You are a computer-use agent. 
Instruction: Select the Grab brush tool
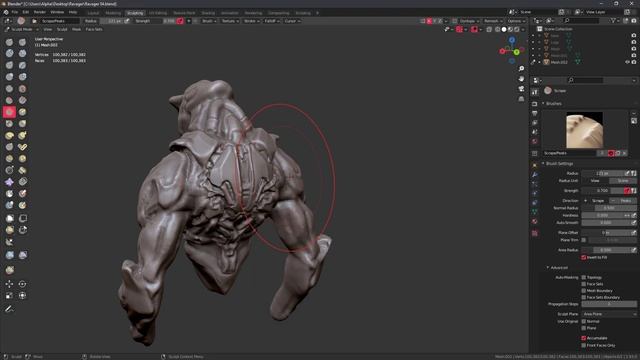(22, 124)
